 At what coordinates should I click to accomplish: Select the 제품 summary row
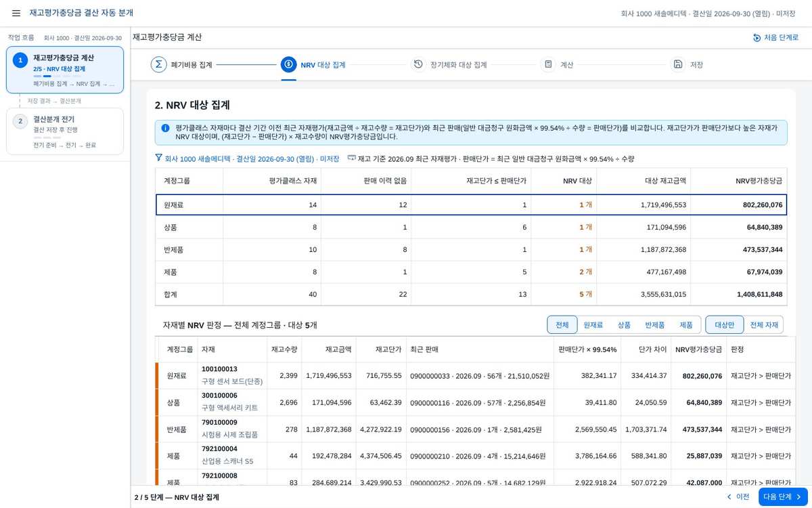pos(471,272)
